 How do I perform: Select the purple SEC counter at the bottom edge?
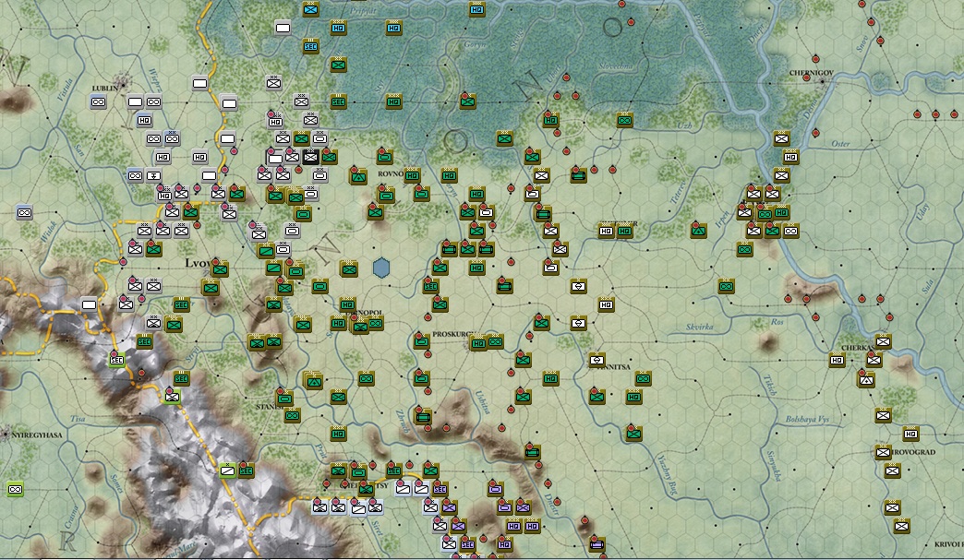click(x=467, y=544)
